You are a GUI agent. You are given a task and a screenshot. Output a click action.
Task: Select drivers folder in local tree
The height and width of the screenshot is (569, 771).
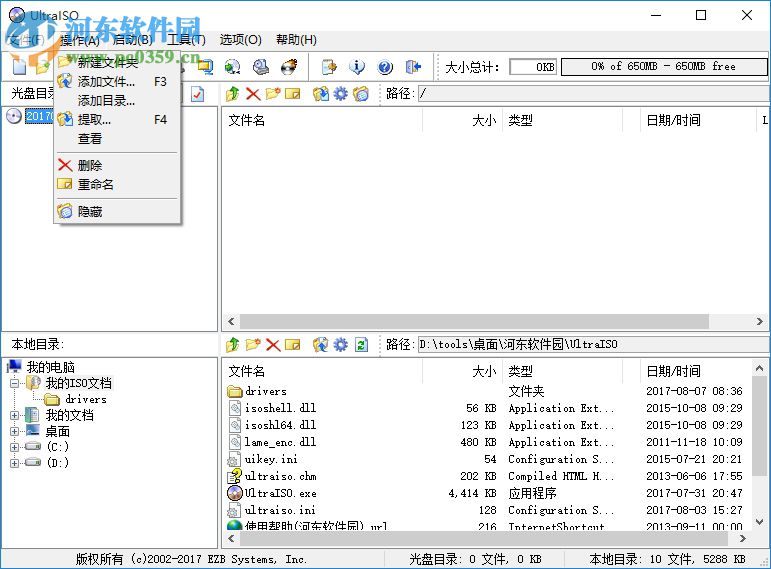tap(86, 399)
